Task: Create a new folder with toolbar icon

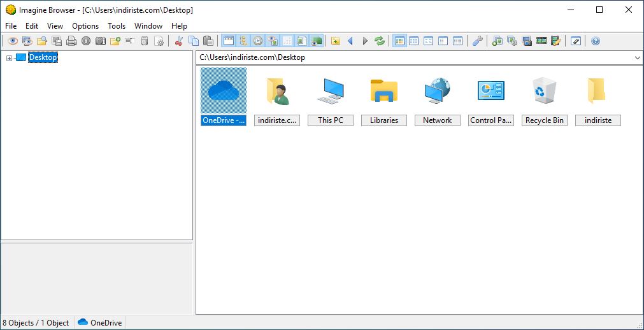Action: [x=115, y=41]
